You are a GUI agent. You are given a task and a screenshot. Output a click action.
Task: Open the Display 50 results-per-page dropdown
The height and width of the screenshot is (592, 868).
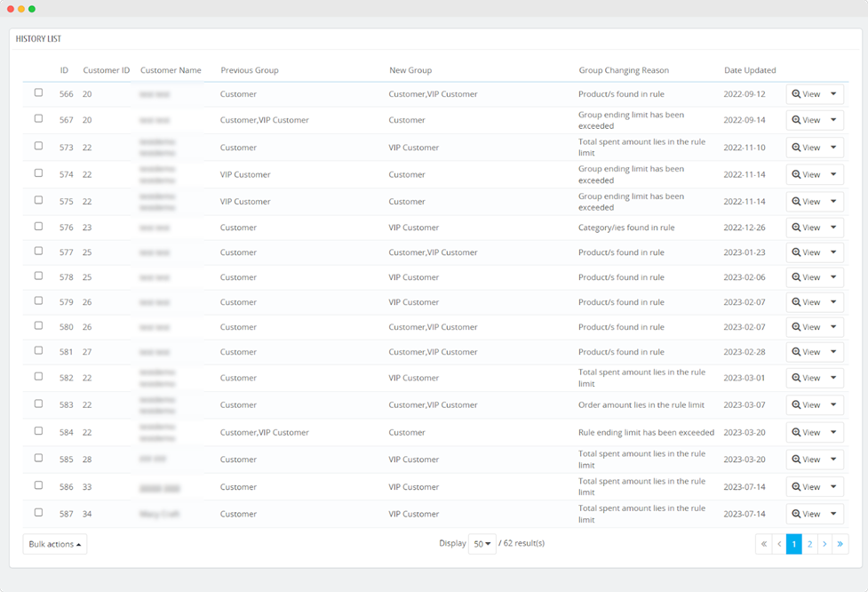point(482,544)
